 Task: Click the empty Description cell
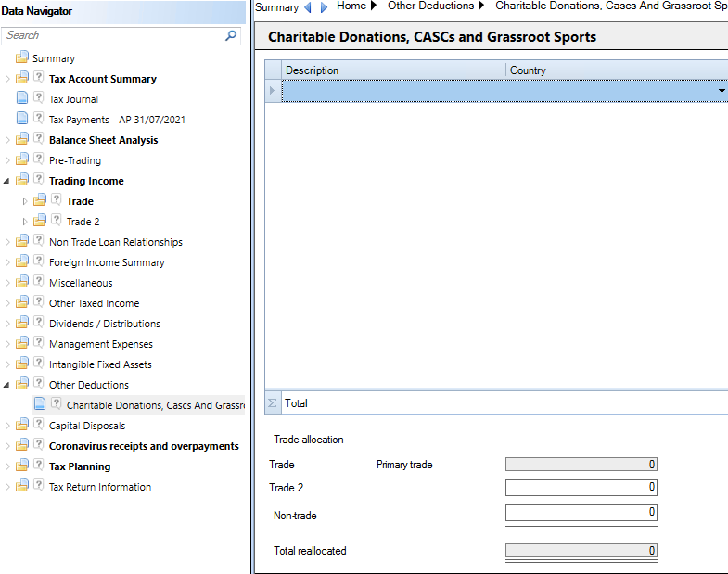tap(394, 91)
